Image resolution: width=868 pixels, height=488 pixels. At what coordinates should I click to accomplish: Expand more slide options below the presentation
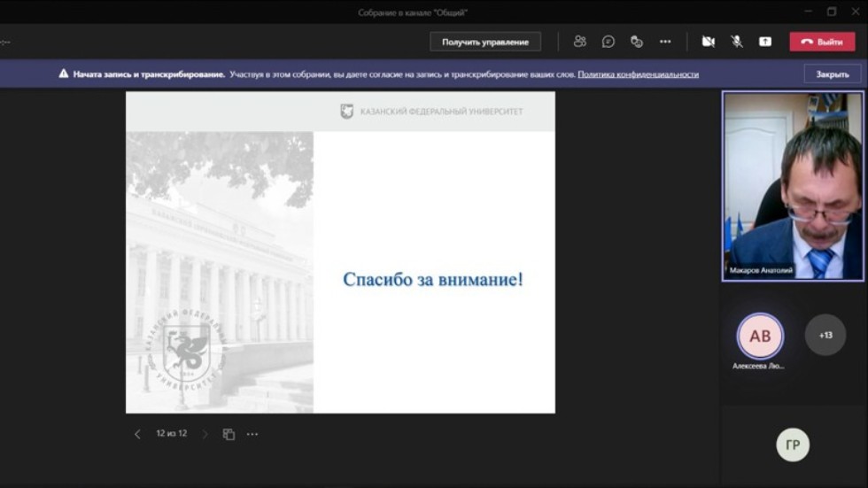pos(252,434)
